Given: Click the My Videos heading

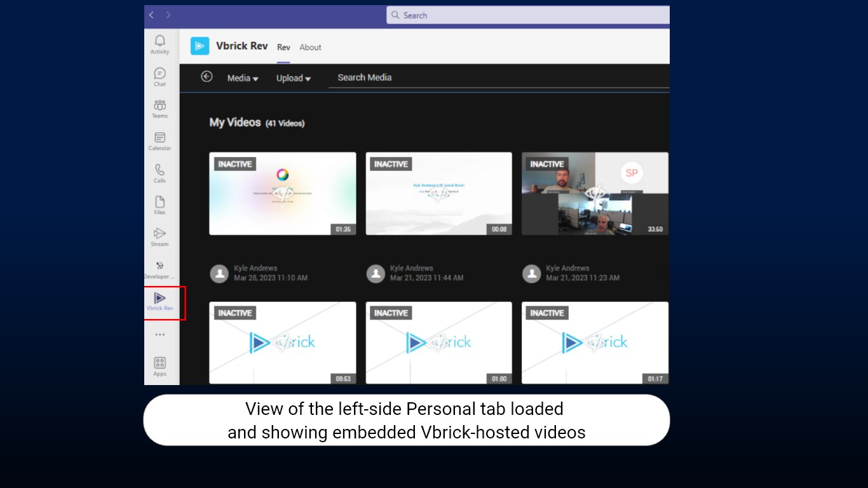Looking at the screenshot, I should [235, 122].
